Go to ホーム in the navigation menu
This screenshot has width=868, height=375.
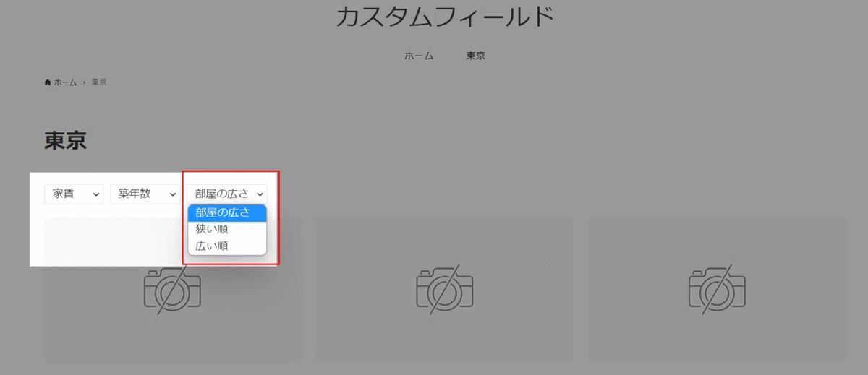[x=419, y=56]
